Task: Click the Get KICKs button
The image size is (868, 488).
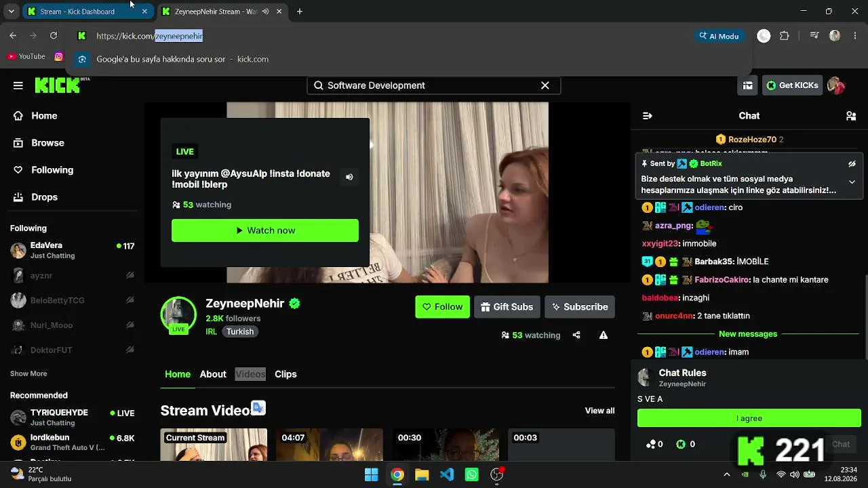Action: (x=792, y=85)
